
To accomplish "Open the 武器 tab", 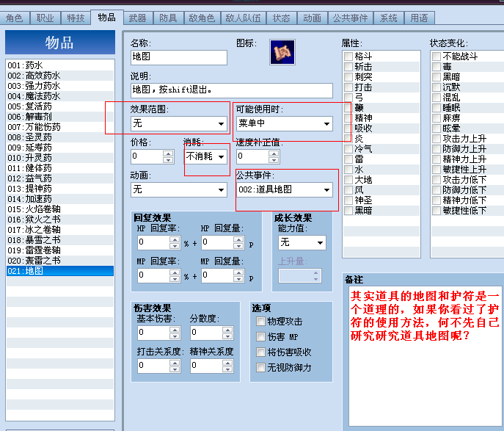I will point(138,18).
